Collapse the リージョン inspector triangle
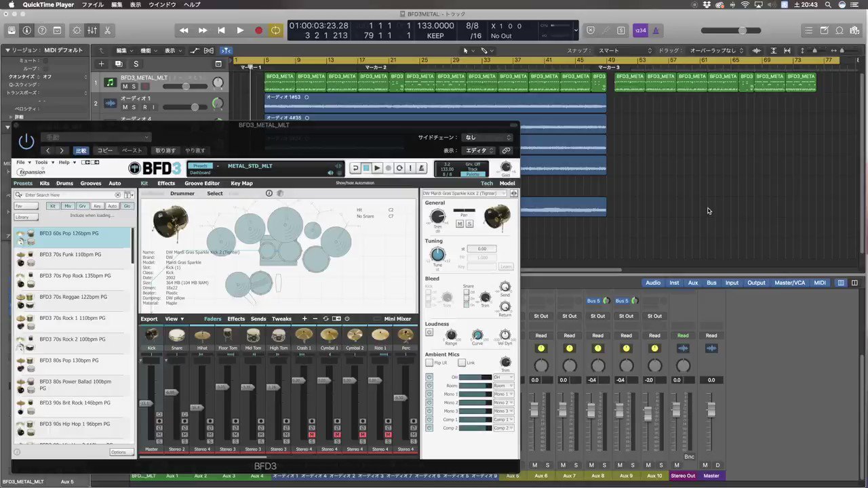The width and height of the screenshot is (868, 488). coord(7,50)
